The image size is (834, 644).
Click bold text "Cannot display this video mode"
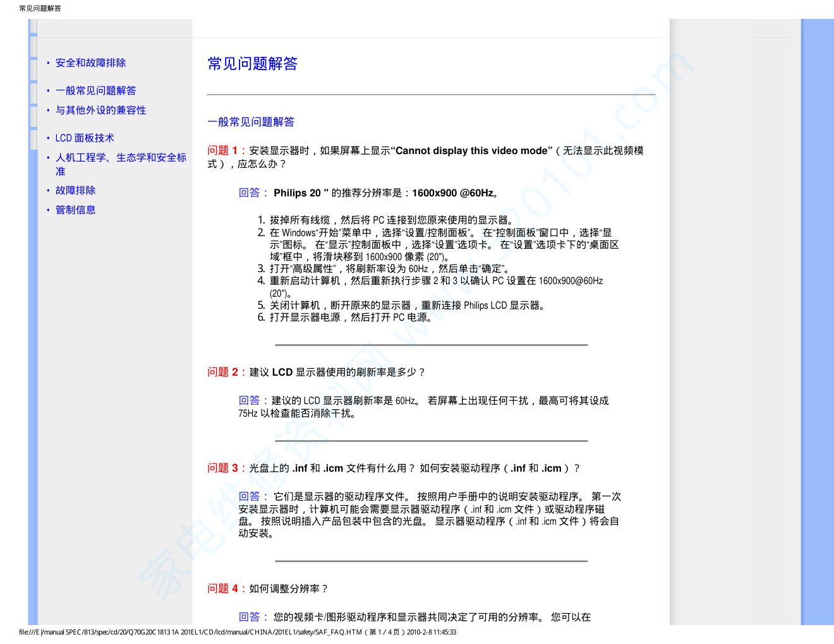[x=471, y=151]
